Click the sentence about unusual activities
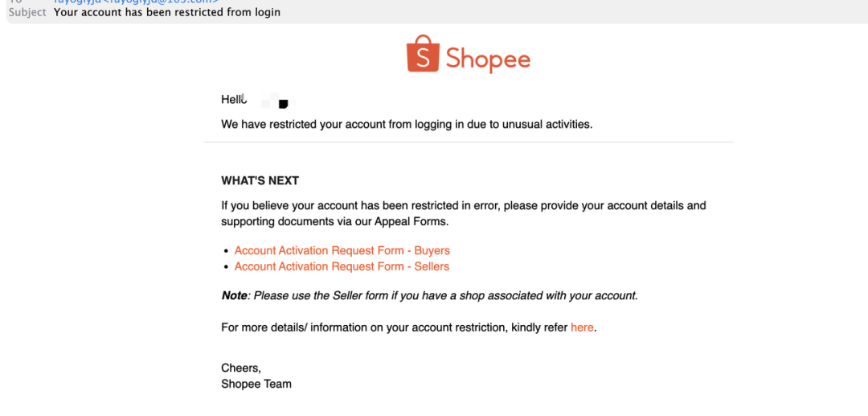Screen dimensions: 868x416 tap(407, 125)
